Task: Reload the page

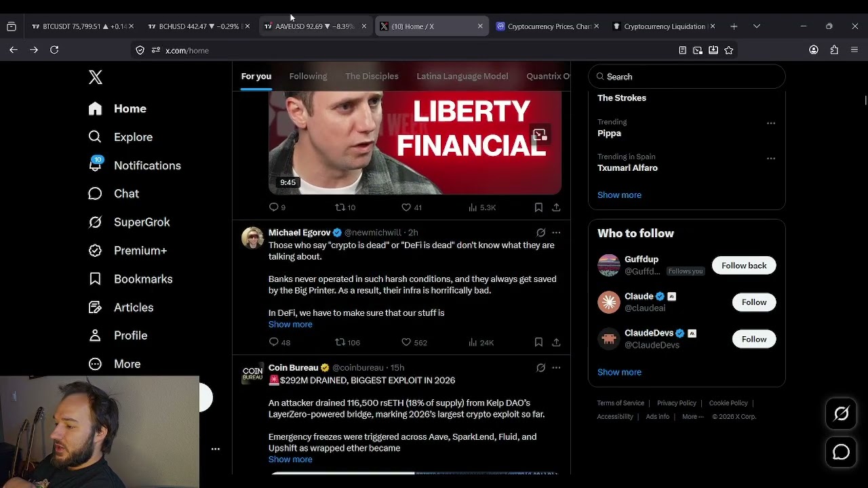Action: tap(54, 50)
